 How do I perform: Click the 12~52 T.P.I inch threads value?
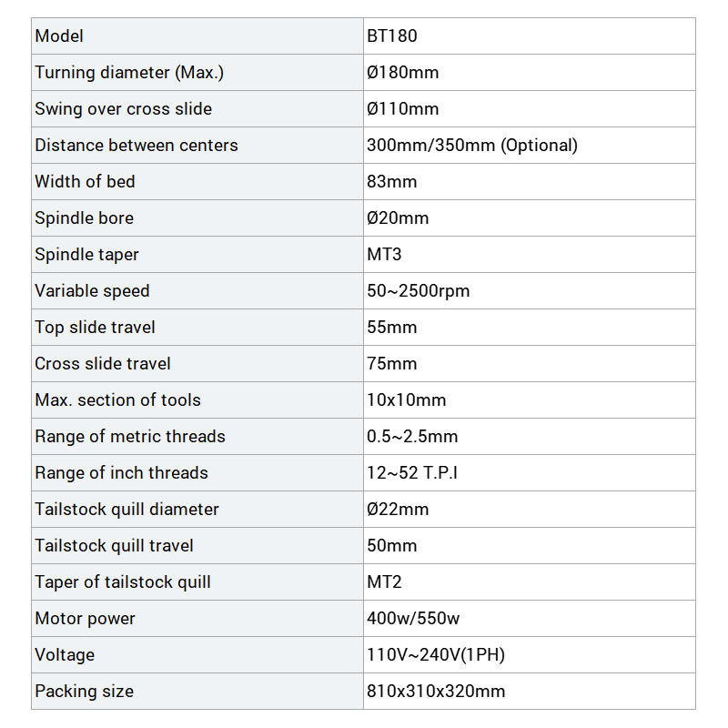[x=412, y=472]
